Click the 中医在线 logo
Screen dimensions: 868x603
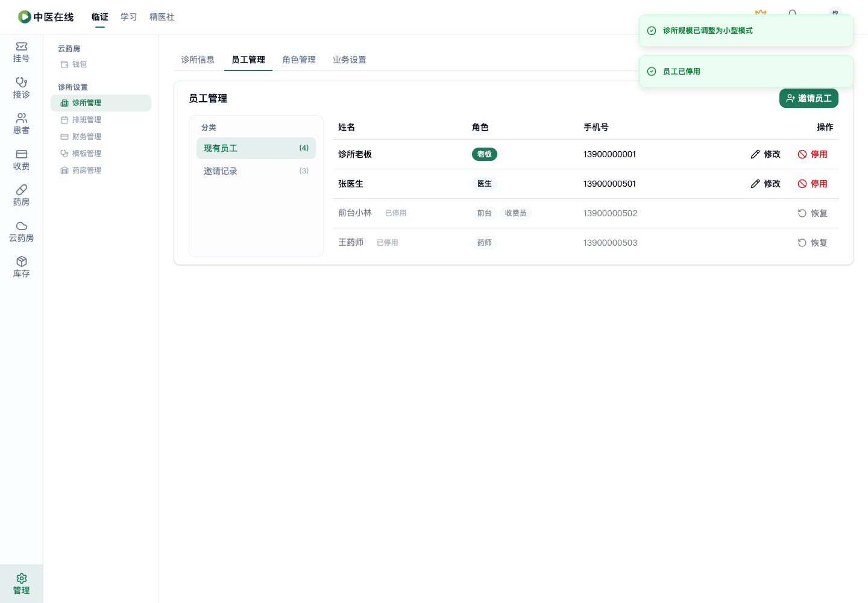(46, 17)
